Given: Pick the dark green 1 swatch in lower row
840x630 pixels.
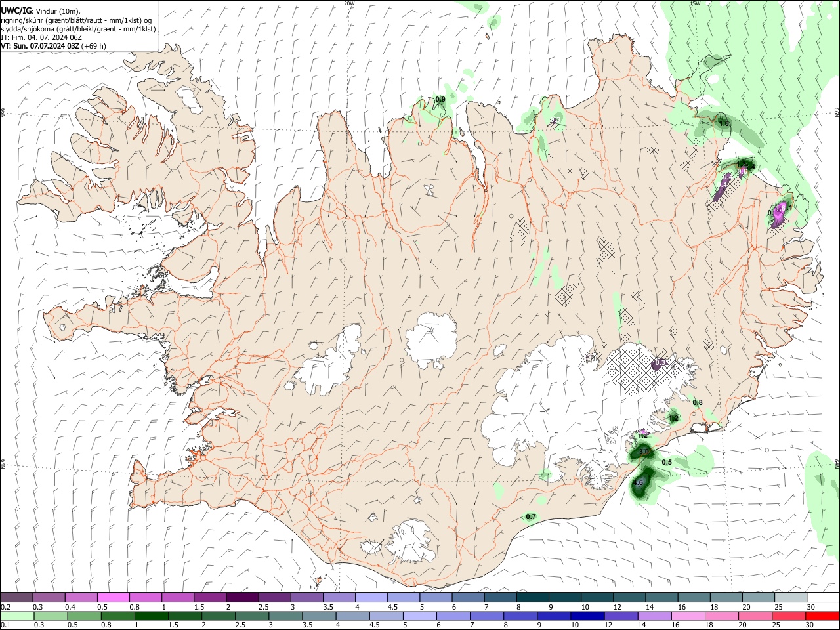Looking at the screenshot, I should click(x=151, y=616).
